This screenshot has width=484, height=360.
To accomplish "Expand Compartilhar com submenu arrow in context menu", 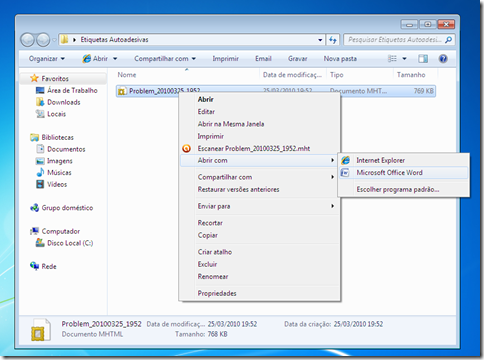I will click(332, 177).
